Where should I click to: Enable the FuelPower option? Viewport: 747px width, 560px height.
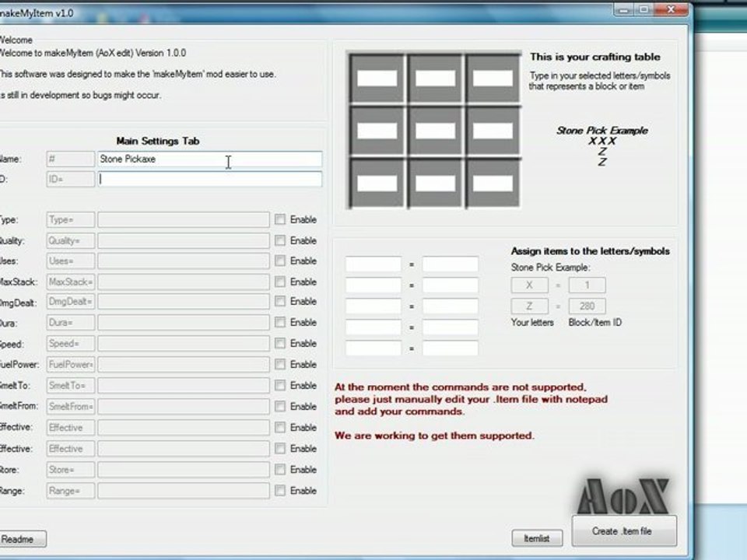click(280, 364)
